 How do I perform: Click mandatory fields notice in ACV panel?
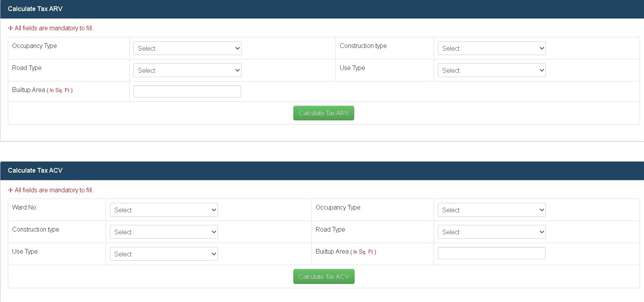[51, 190]
